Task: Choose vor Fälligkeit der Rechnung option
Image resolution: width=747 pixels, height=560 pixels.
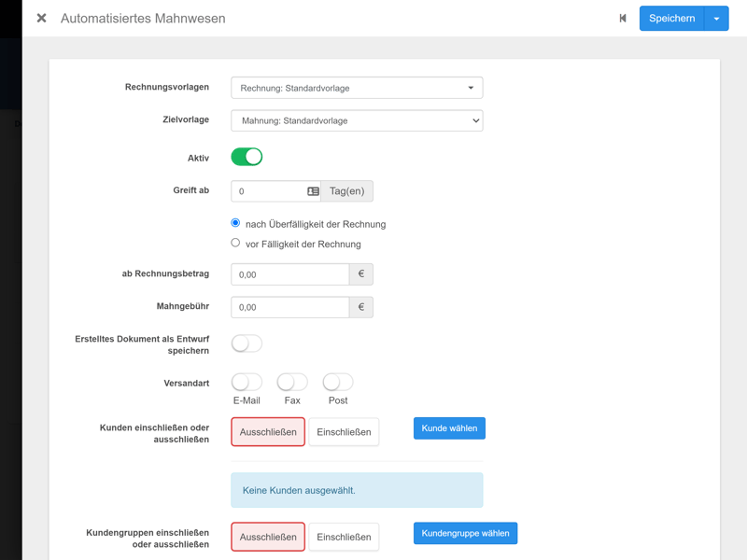Action: click(235, 243)
